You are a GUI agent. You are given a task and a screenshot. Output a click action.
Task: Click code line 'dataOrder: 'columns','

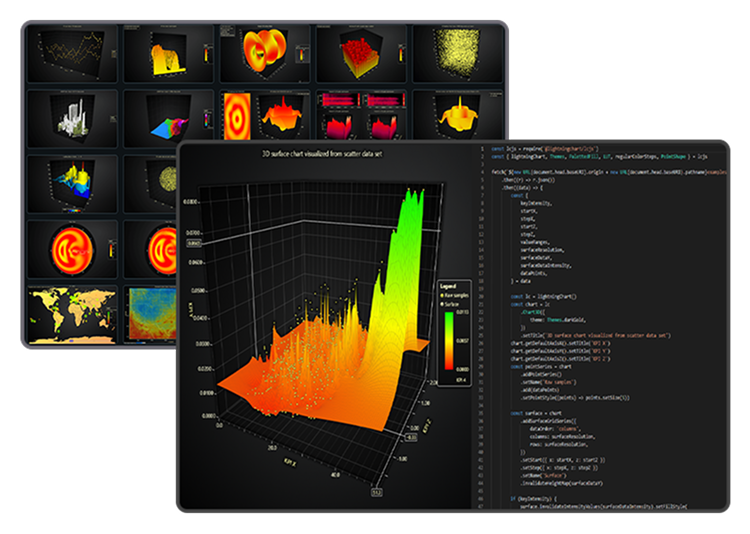click(553, 429)
